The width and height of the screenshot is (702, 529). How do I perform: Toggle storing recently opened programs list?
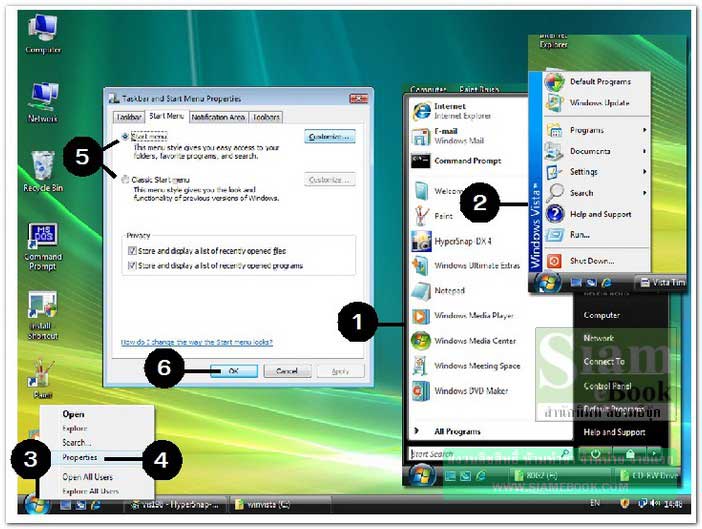(x=132, y=265)
